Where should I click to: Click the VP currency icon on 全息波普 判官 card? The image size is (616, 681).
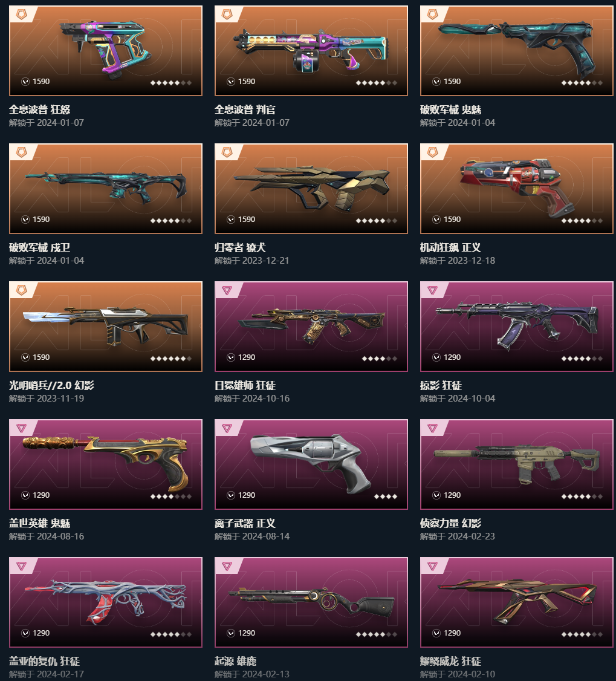point(231,82)
